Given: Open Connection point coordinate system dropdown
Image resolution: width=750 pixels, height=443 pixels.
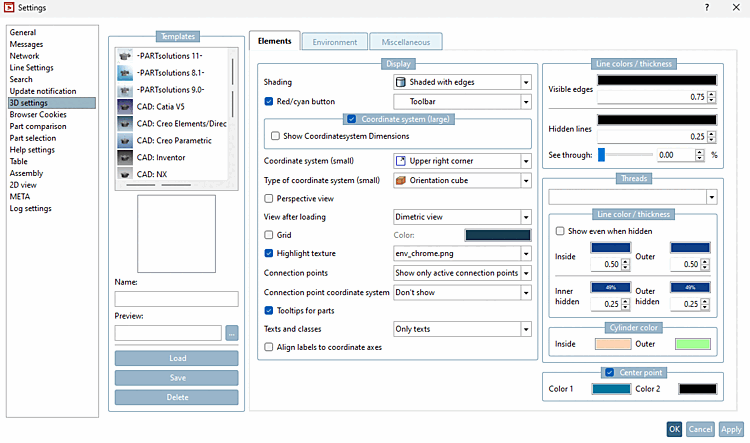Looking at the screenshot, I should click(462, 292).
